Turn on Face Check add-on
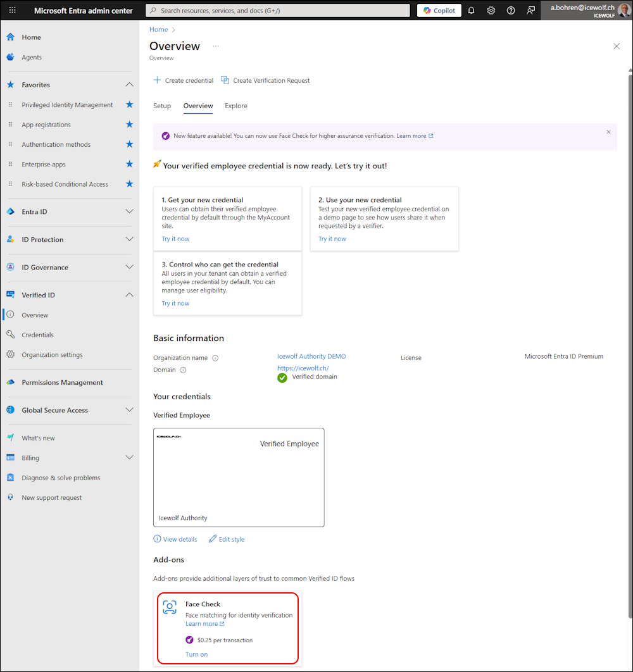The image size is (633, 672). 196,654
